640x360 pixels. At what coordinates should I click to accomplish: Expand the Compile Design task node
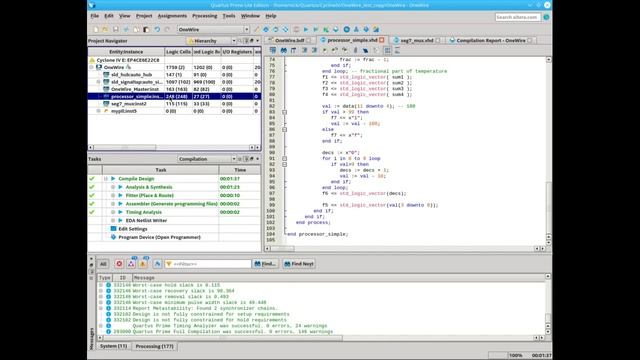[106, 179]
